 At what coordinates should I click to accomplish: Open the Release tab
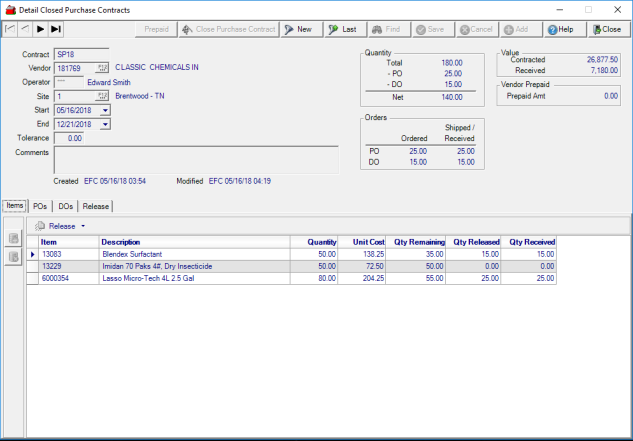(x=96, y=205)
